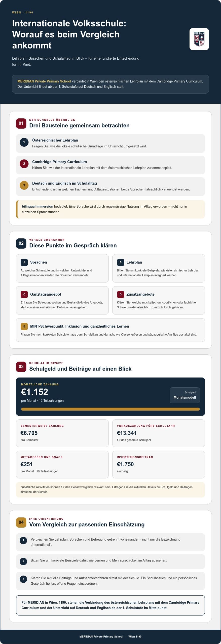Open the Ganztagsangebot comparison card
This screenshot has width=221, height=644.
(62, 300)
